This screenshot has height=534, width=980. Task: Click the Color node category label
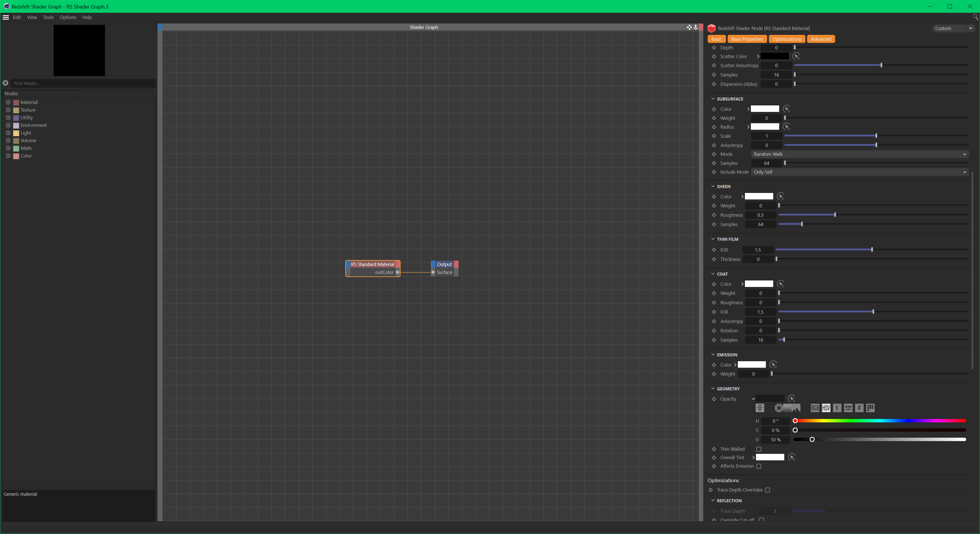[26, 156]
